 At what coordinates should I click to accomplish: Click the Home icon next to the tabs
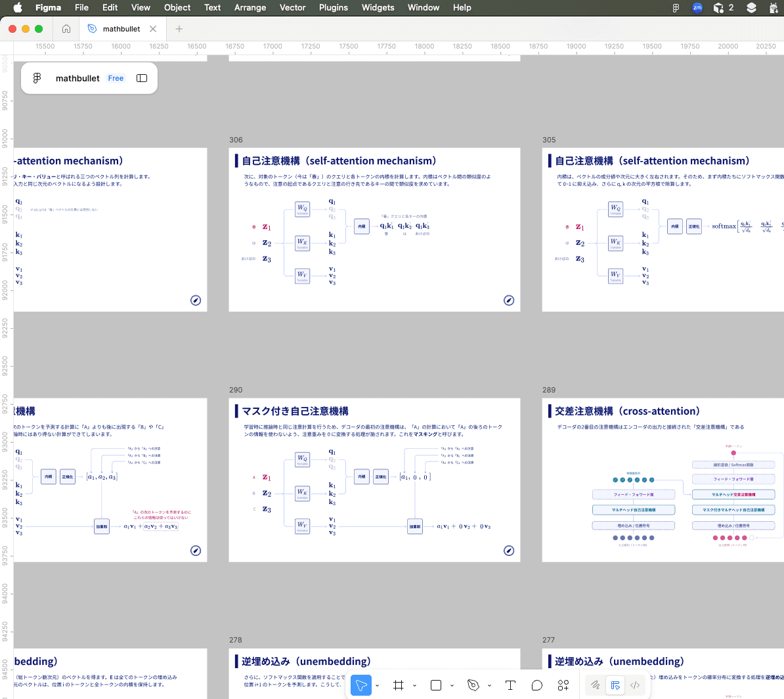click(66, 29)
